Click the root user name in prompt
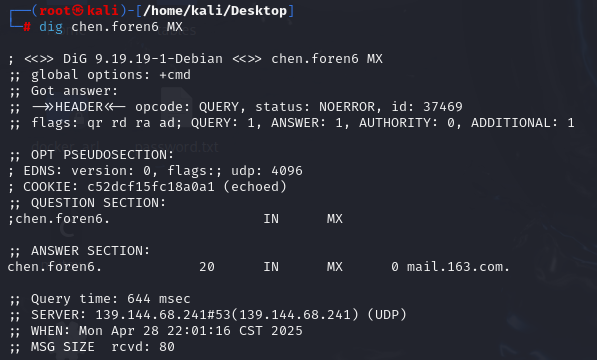The image size is (597, 360). coord(55,11)
